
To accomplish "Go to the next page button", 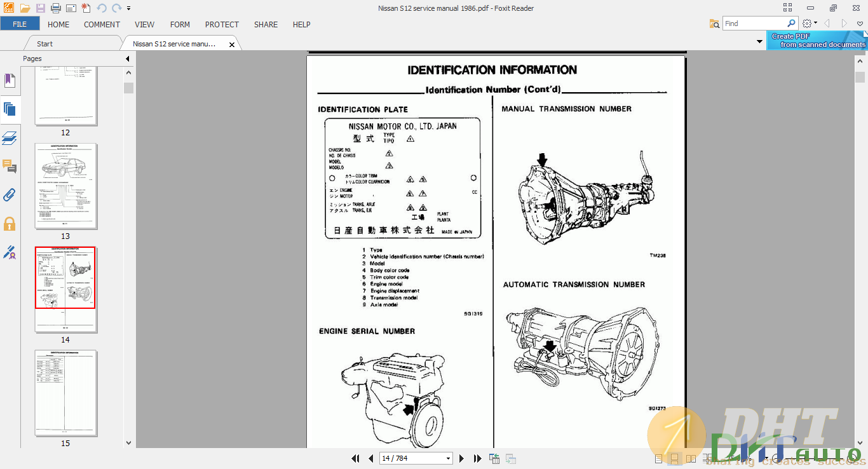I will pos(461,458).
